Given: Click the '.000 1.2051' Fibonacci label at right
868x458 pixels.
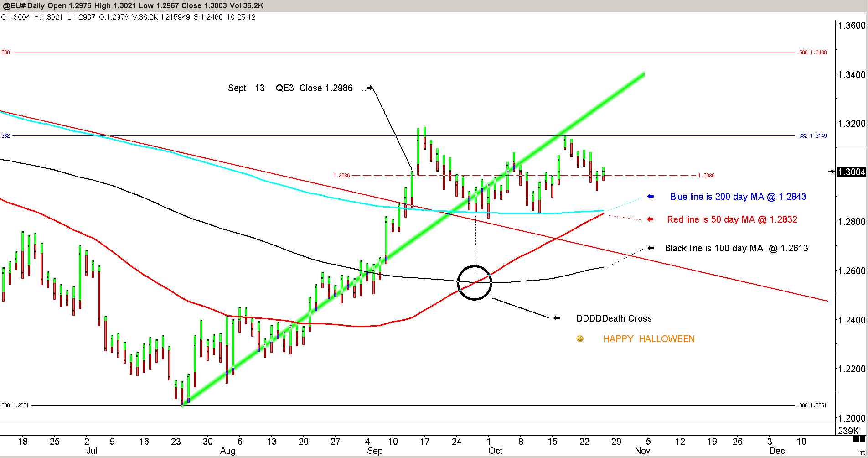Looking at the screenshot, I should [x=812, y=406].
